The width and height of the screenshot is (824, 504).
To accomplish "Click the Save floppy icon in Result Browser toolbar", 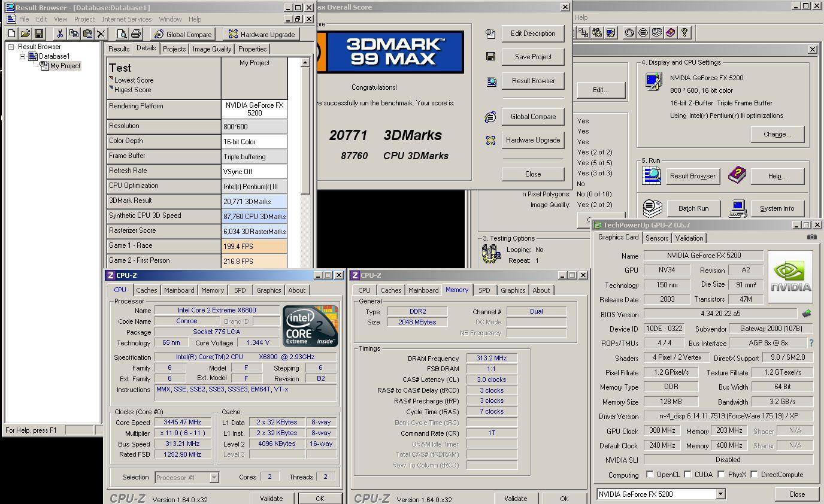I will tap(39, 34).
